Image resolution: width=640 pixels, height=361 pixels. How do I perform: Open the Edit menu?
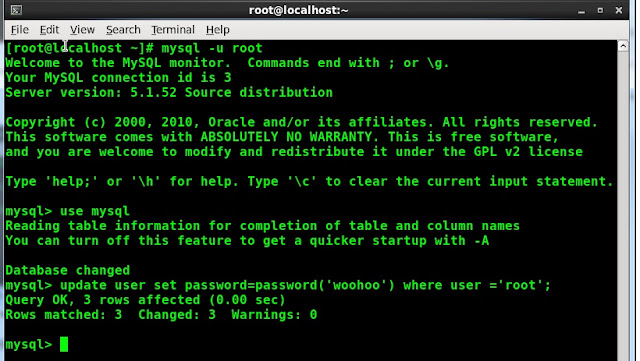[x=49, y=30]
